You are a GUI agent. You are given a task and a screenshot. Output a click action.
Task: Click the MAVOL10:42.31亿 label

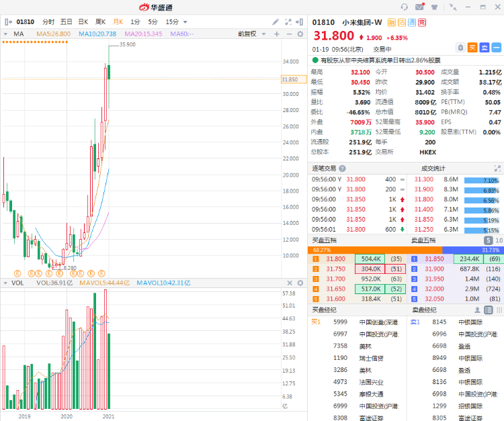(x=163, y=283)
